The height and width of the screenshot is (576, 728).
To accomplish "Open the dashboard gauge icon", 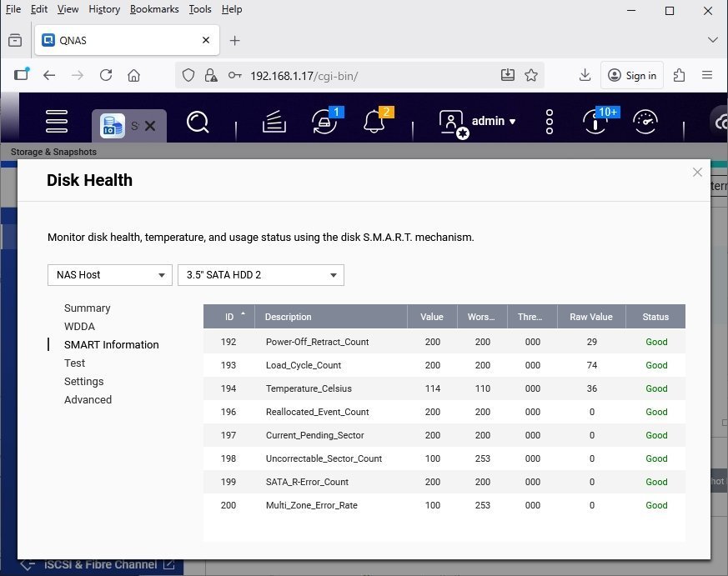I will pos(645,122).
